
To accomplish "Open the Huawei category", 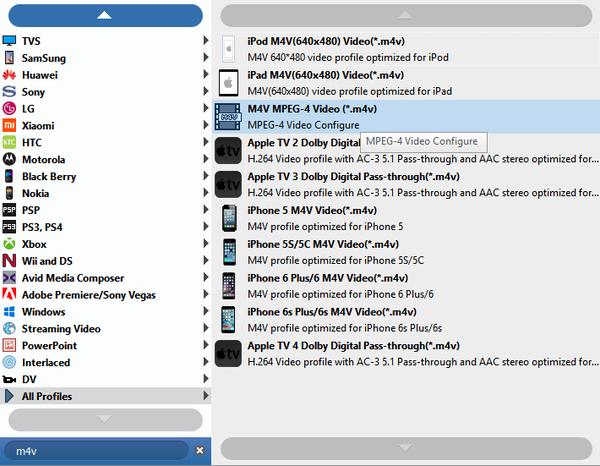I will (106, 75).
